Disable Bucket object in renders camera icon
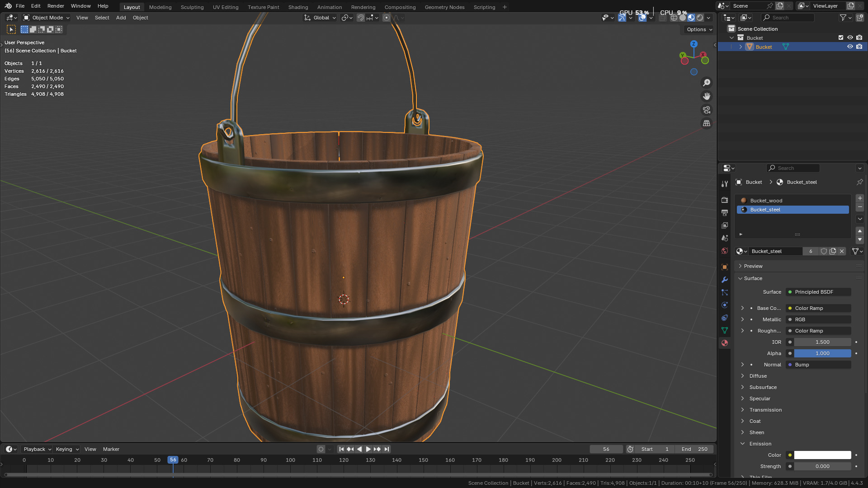This screenshot has height=488, width=868. point(859,47)
